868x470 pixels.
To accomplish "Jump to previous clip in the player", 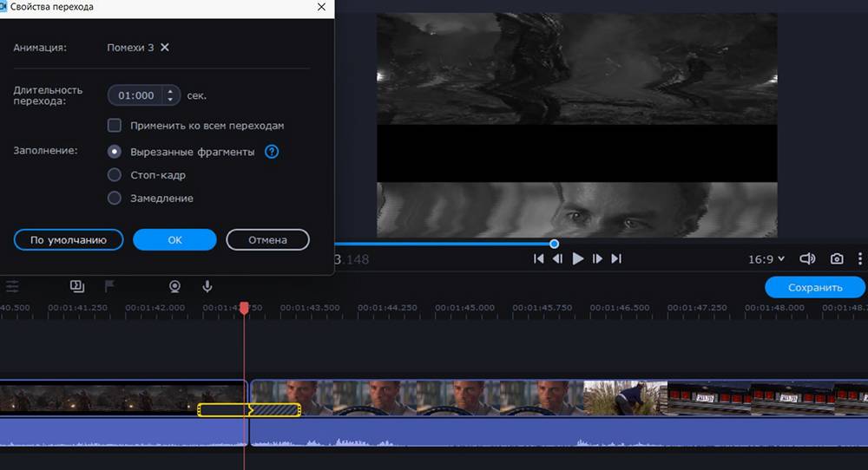I will click(x=538, y=258).
